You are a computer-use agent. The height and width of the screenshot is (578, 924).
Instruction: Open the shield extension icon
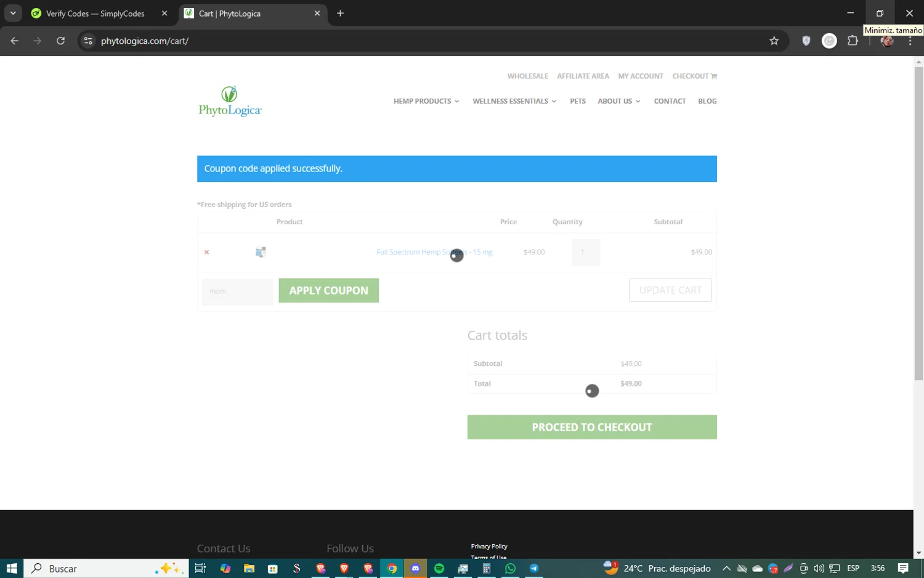(x=806, y=41)
